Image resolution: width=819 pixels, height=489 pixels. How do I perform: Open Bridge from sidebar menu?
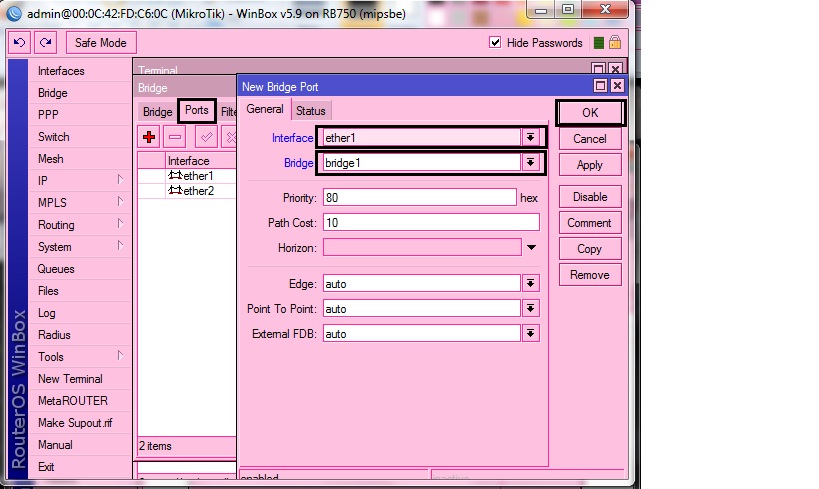[53, 92]
